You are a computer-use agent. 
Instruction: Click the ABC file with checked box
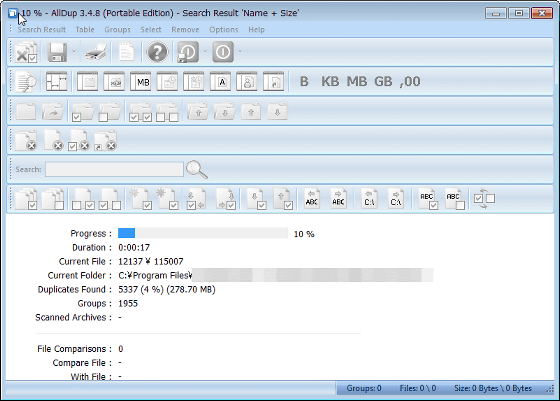click(428, 199)
